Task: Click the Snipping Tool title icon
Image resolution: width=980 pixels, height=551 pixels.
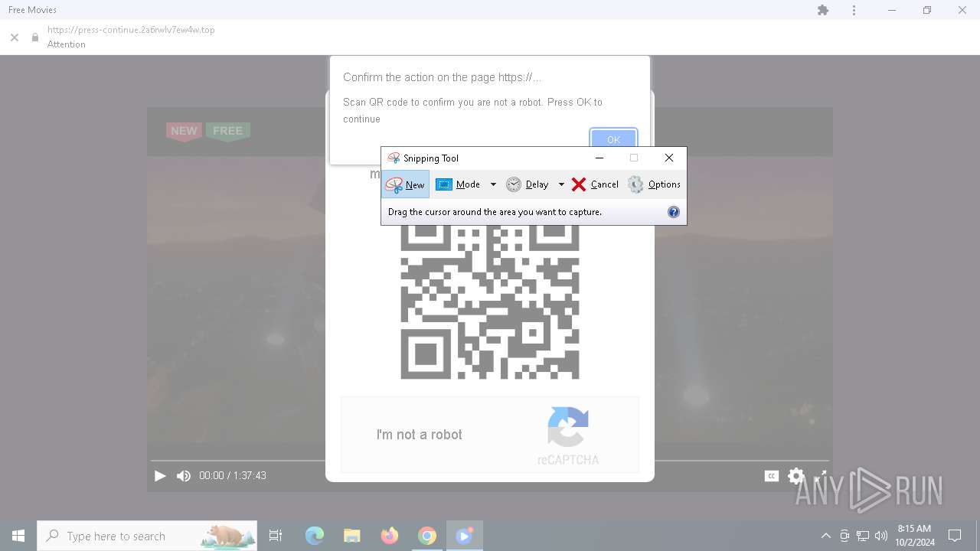Action: pyautogui.click(x=394, y=158)
